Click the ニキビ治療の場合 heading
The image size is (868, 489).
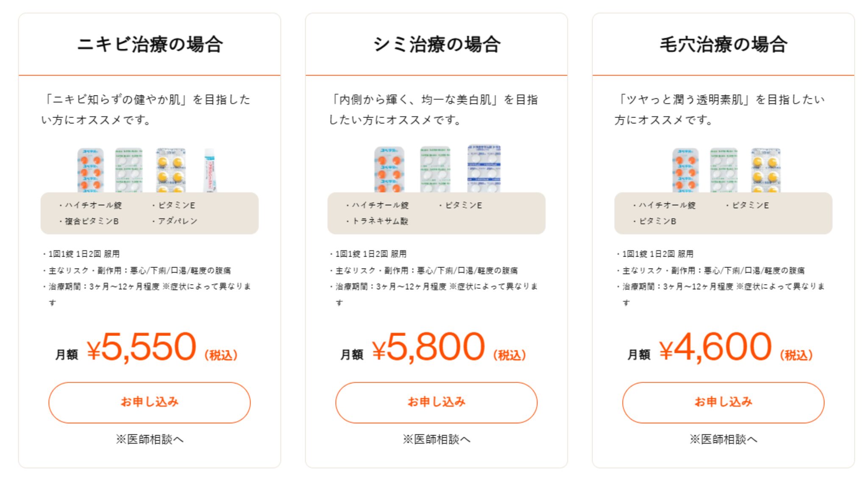pos(150,45)
